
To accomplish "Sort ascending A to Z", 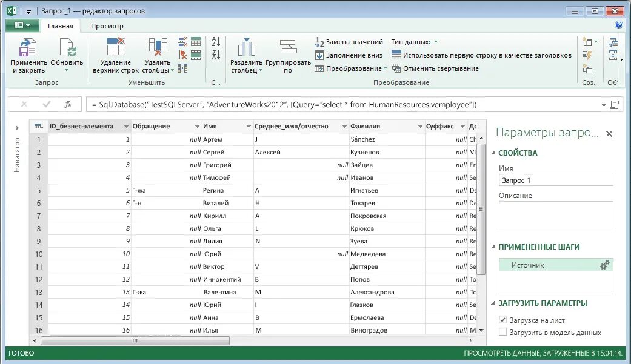I will click(216, 41).
